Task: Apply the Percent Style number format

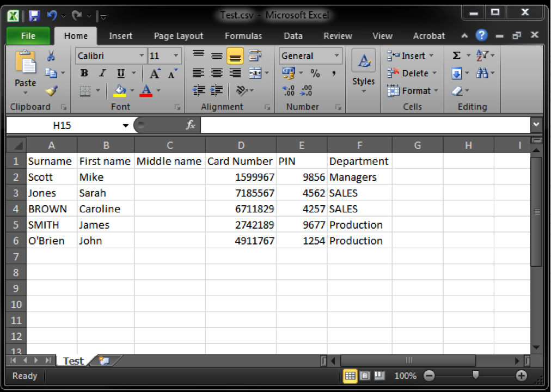Action: point(315,73)
